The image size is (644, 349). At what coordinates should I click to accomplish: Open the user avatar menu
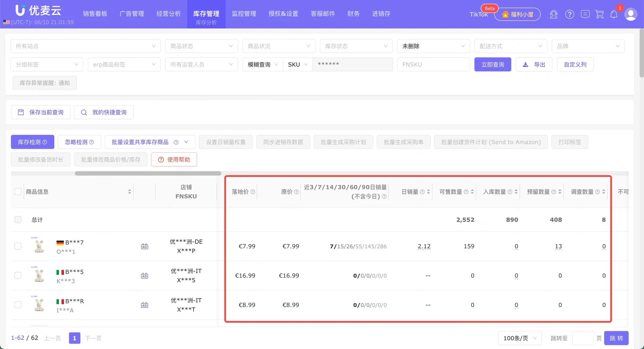click(x=631, y=14)
